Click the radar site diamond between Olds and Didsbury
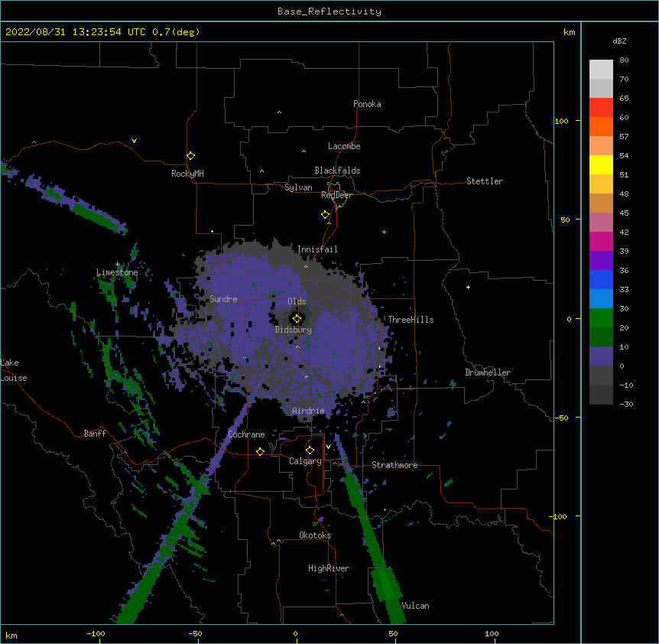 click(x=297, y=319)
